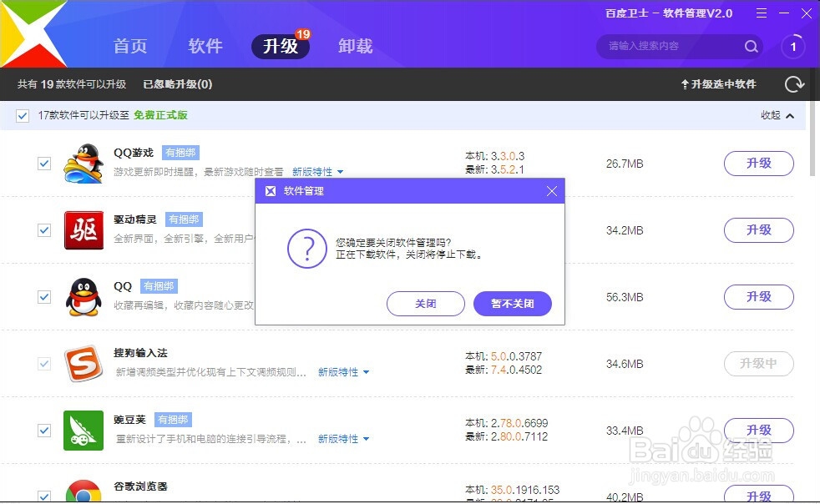
Task: Go to the 首页 tab
Action: click(130, 47)
